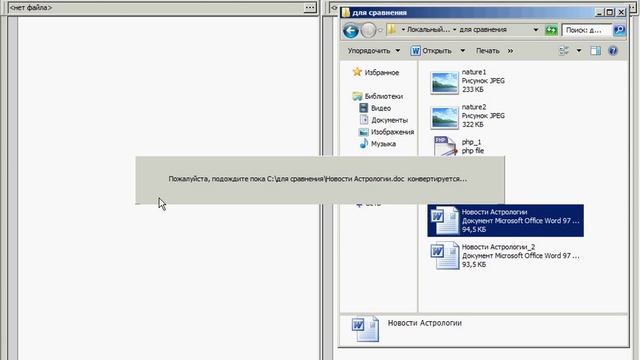Select Новости Астрологии Word document icon
The width and height of the screenshot is (640, 360).
(445, 221)
